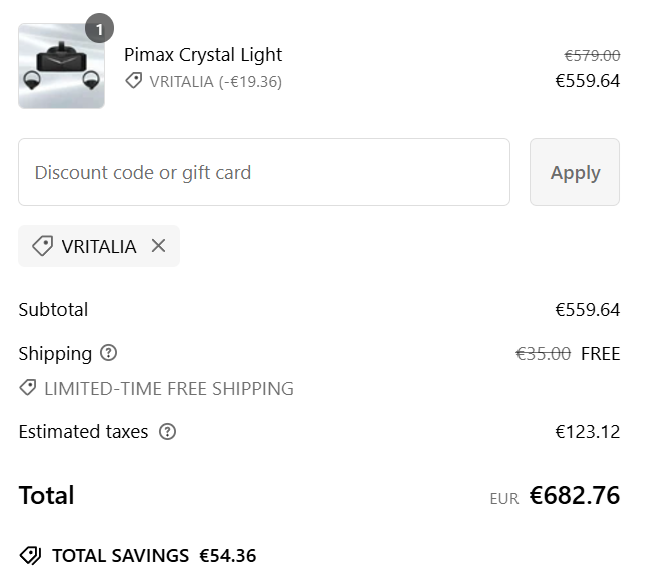
Task: Click the €123.12 estimated taxes amount
Action: (587, 432)
